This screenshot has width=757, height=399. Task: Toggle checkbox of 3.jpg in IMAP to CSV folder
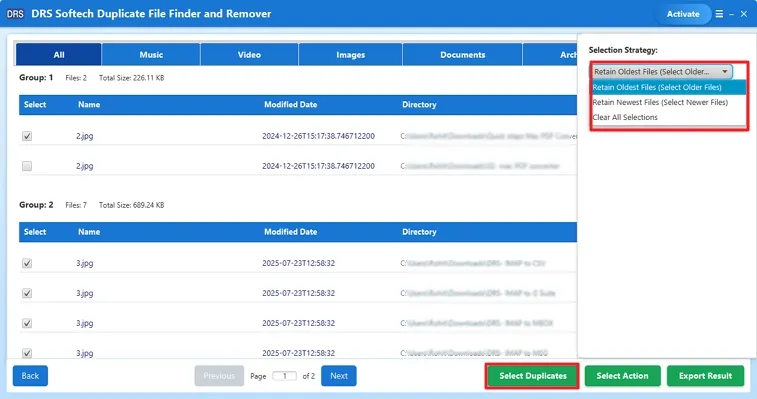coord(27,263)
